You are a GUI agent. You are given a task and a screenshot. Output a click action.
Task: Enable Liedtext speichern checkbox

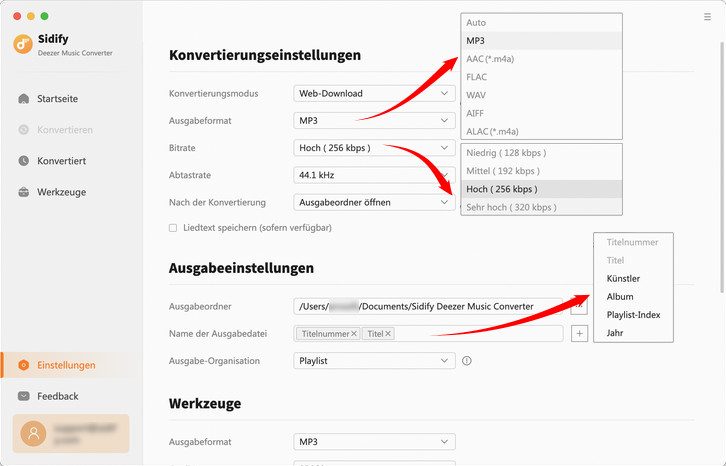pyautogui.click(x=173, y=228)
